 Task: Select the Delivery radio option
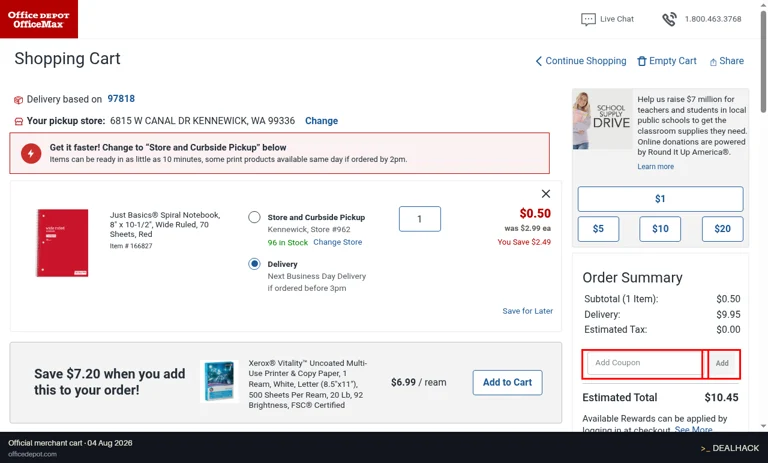(x=254, y=264)
